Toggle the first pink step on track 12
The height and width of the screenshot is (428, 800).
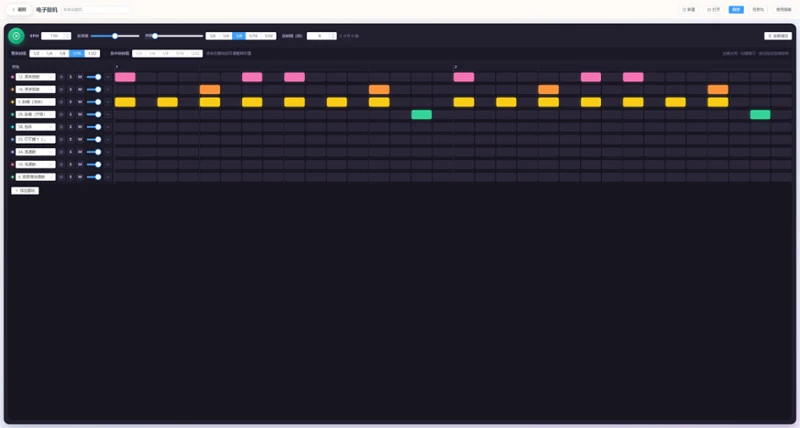125,77
